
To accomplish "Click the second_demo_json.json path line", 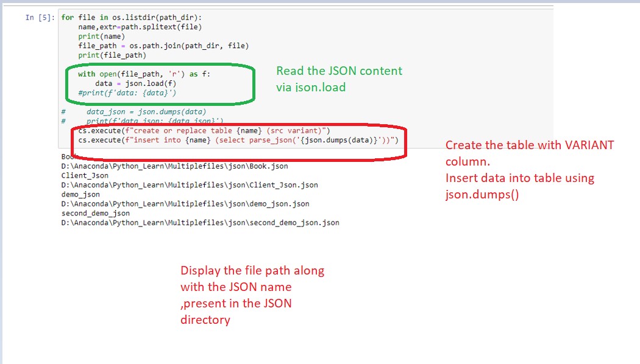I will [x=199, y=222].
